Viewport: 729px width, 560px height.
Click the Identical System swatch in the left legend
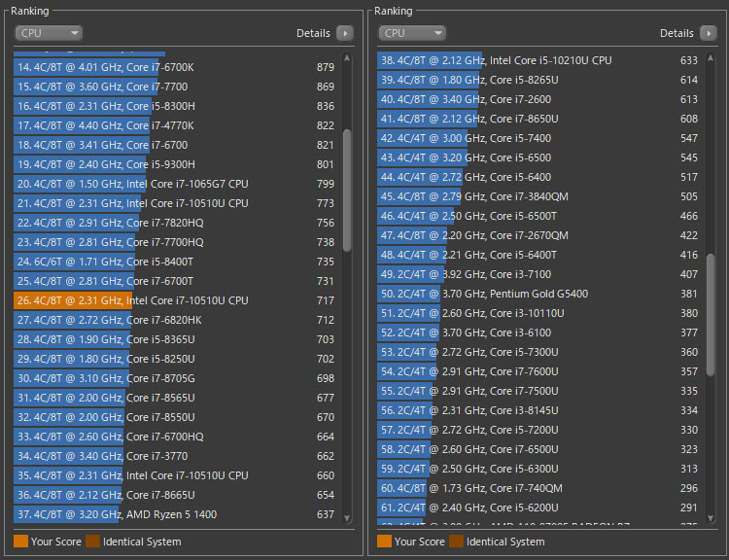[x=92, y=542]
